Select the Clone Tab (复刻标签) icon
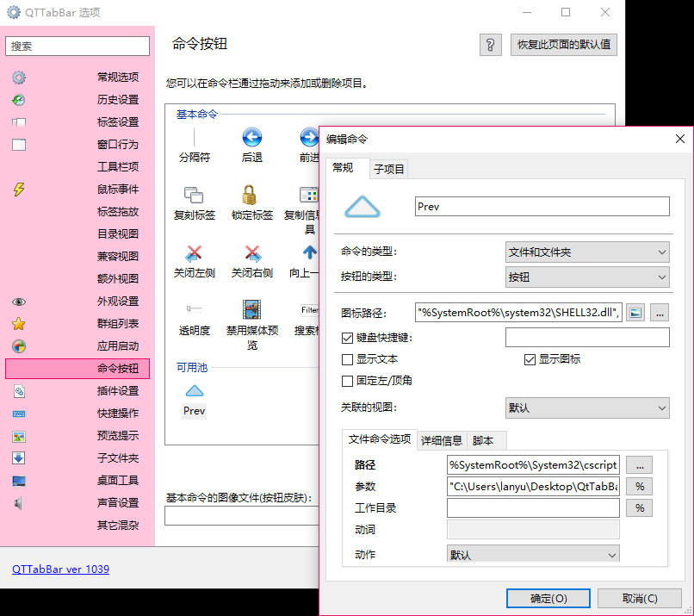This screenshot has width=694, height=616. point(194,195)
